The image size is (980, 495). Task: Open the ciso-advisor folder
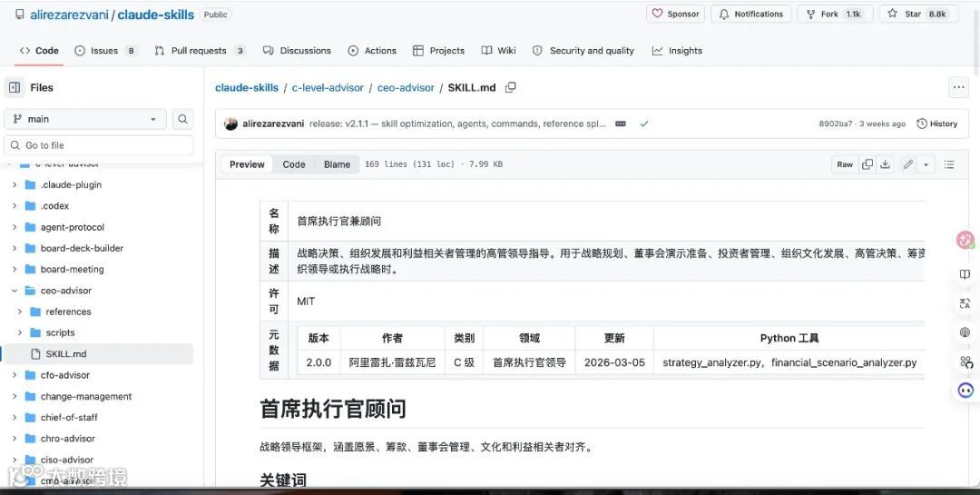click(67, 460)
